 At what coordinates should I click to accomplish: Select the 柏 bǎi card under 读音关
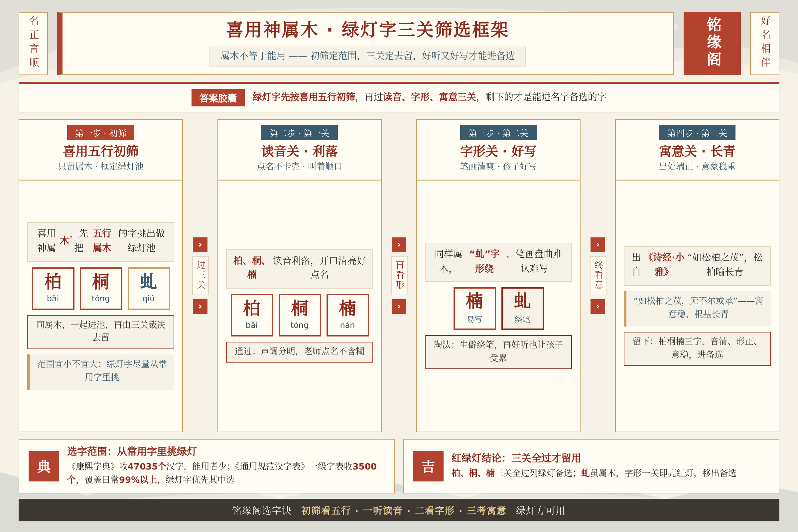tap(252, 315)
